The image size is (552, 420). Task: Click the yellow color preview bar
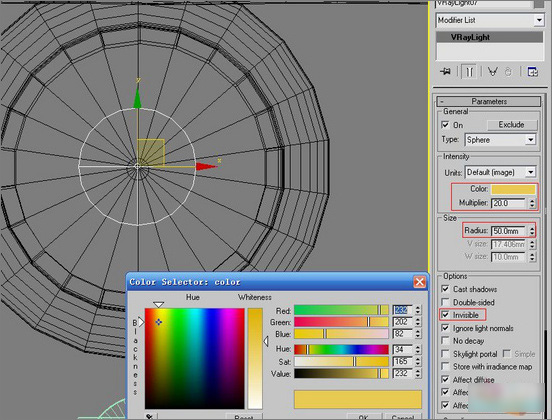358,399
